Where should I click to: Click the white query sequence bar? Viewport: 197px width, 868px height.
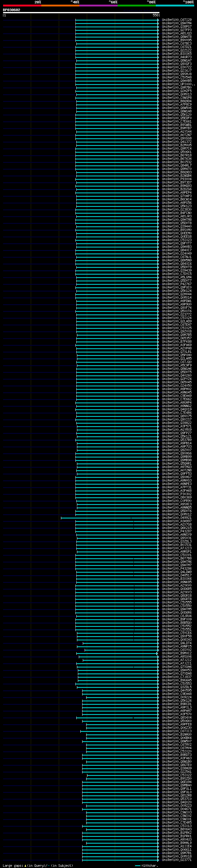point(81,13)
